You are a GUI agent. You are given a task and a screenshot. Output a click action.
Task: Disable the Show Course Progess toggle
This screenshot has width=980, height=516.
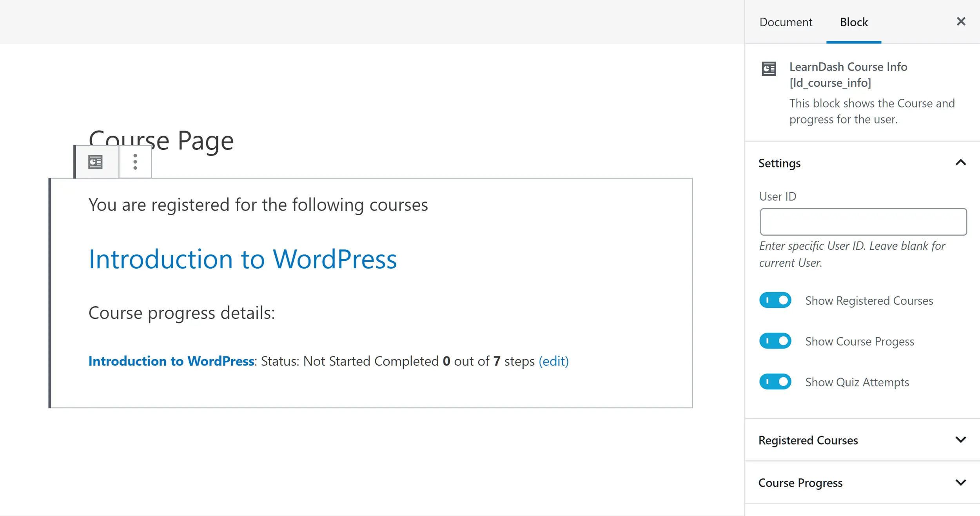pyautogui.click(x=775, y=341)
